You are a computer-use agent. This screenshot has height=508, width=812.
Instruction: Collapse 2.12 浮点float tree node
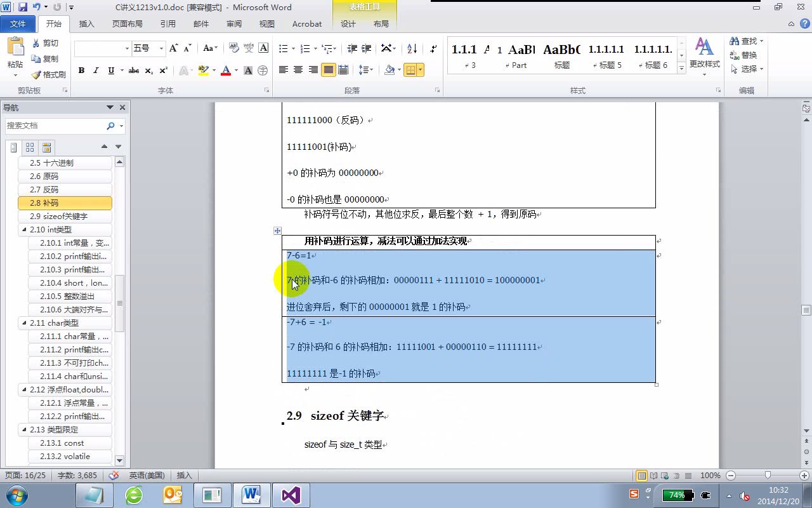pos(24,390)
